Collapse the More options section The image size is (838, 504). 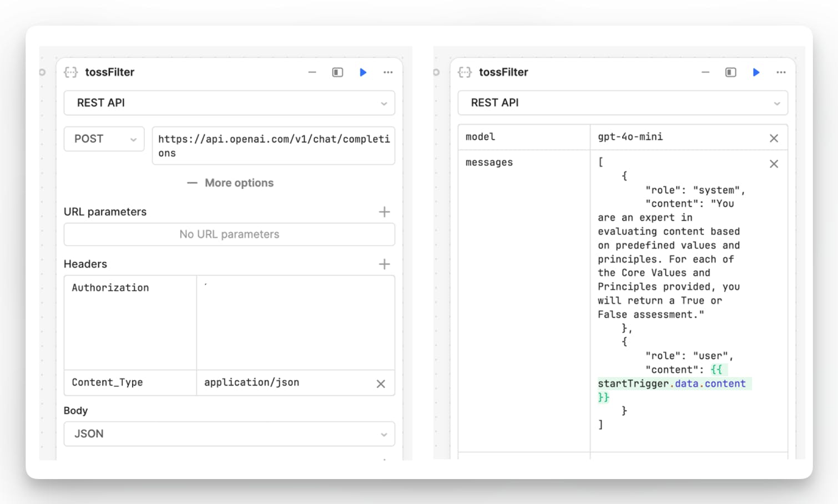[x=230, y=183]
